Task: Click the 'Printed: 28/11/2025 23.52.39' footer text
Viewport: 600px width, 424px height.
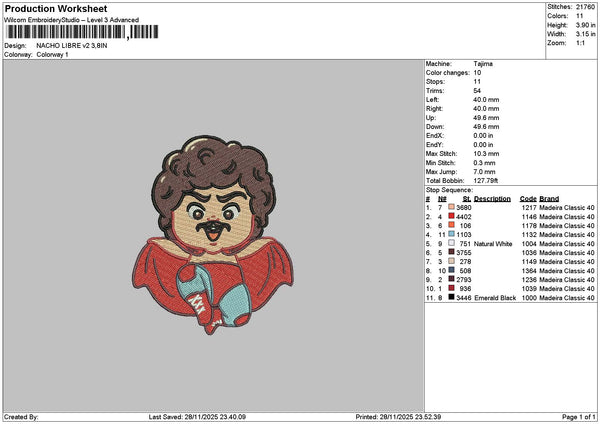Action: (398, 417)
